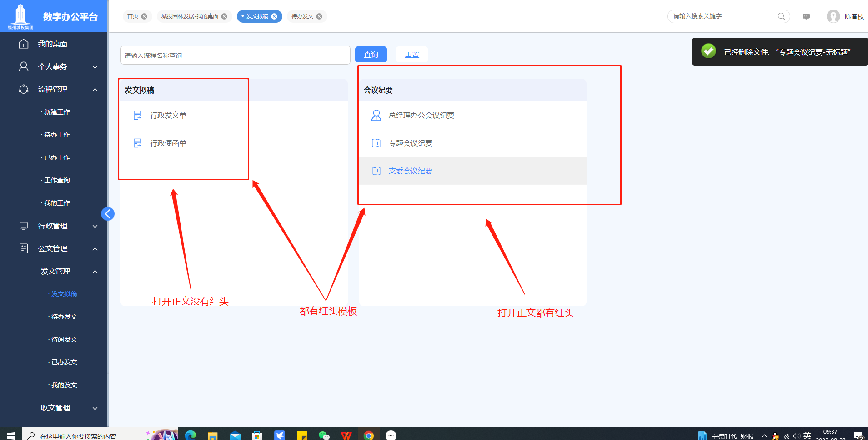Focus the 请输入搜索关键字 search box
868x440 pixels.
(x=729, y=16)
